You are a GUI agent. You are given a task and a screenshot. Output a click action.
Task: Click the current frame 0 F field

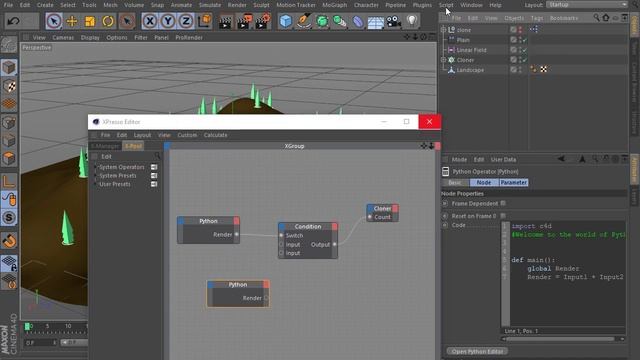[40, 342]
